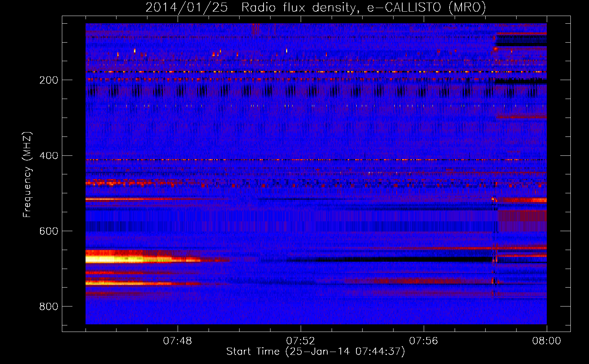Click the 400 frequency tick label
This screenshot has height=364, width=589.
coord(49,156)
